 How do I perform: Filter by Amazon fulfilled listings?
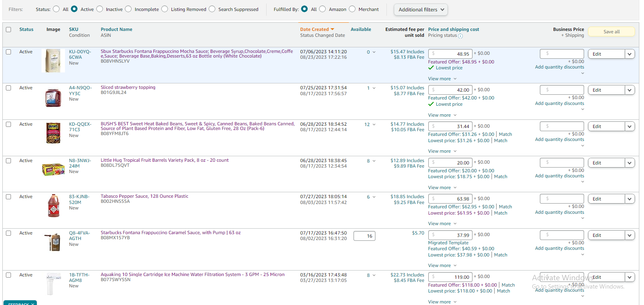[x=322, y=9]
